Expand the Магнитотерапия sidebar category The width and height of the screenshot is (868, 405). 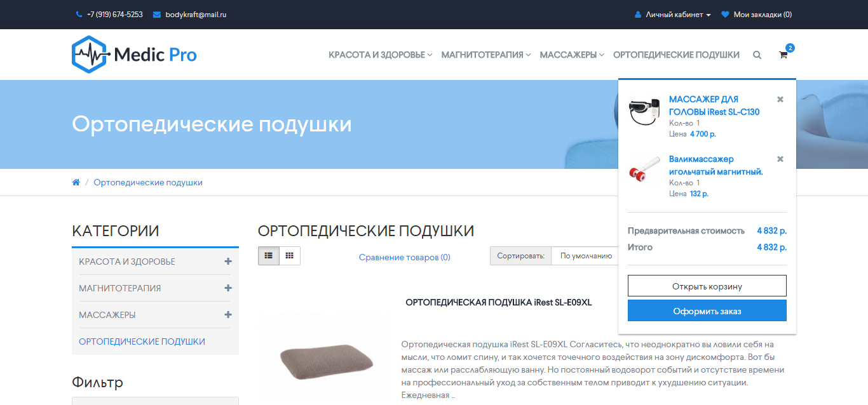pyautogui.click(x=228, y=288)
